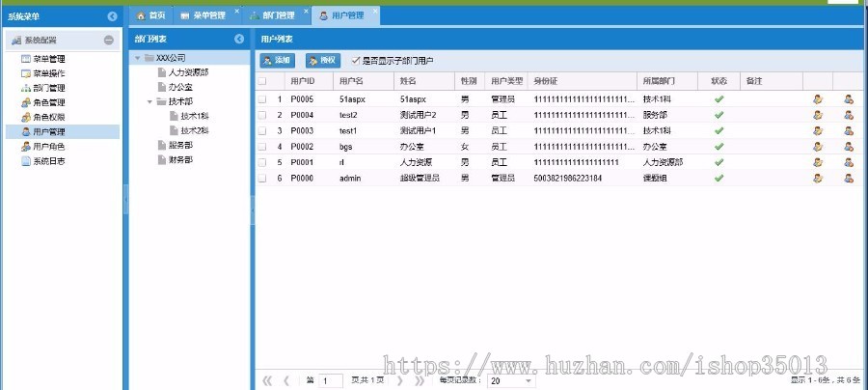Click the green status check mark for admin
This screenshot has height=390, width=868.
(x=719, y=179)
